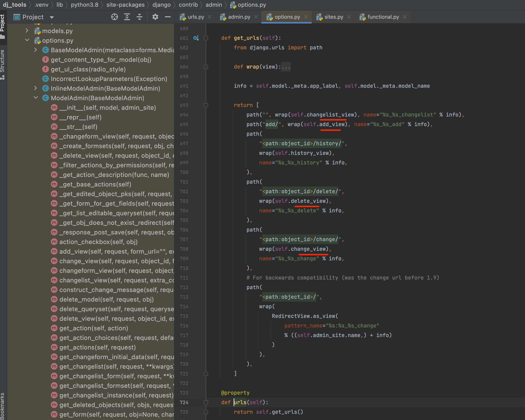Click line number 711 in the gutter
The height and width of the screenshot is (420, 525).
point(184,278)
